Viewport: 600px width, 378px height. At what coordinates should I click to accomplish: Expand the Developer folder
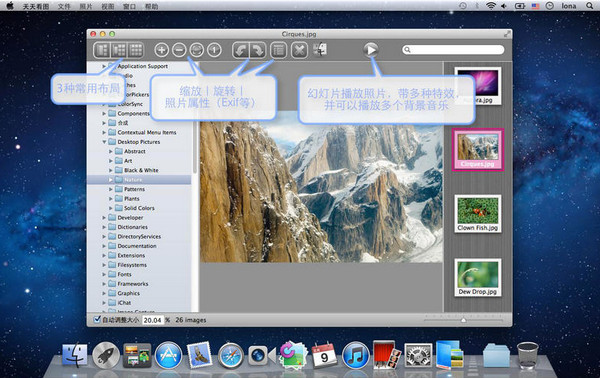104,218
